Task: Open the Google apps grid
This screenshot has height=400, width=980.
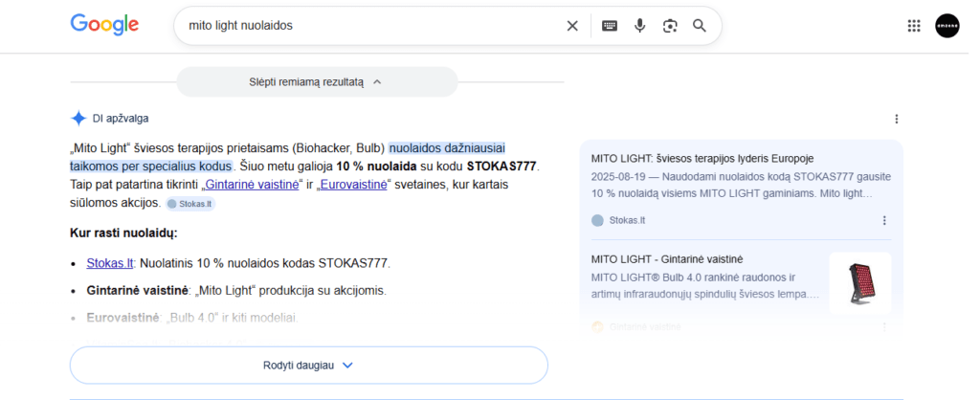Action: [914, 26]
